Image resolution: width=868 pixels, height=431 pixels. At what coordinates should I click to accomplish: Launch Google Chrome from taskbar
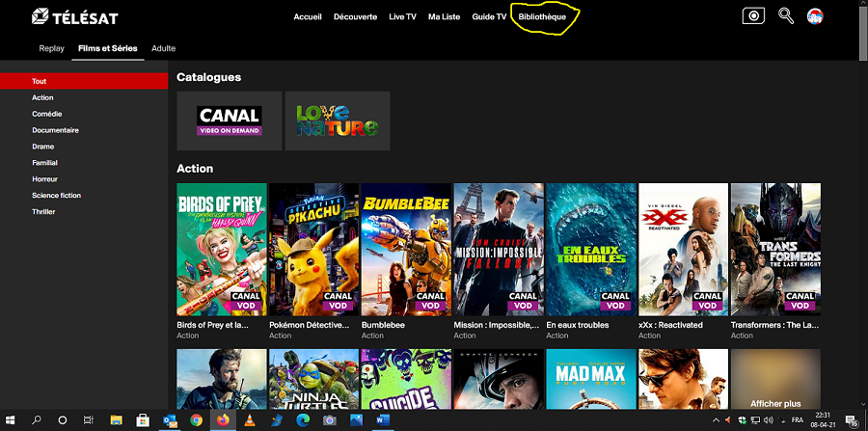point(196,420)
